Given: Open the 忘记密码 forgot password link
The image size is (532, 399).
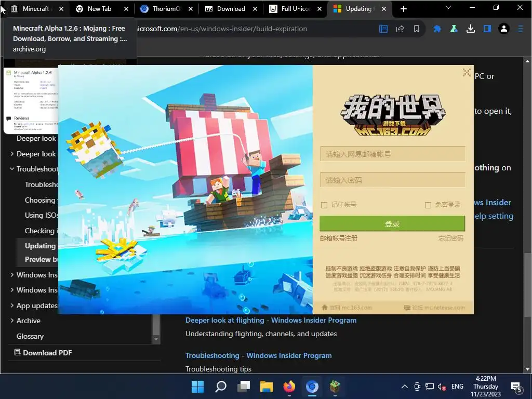Looking at the screenshot, I should pyautogui.click(x=450, y=238).
